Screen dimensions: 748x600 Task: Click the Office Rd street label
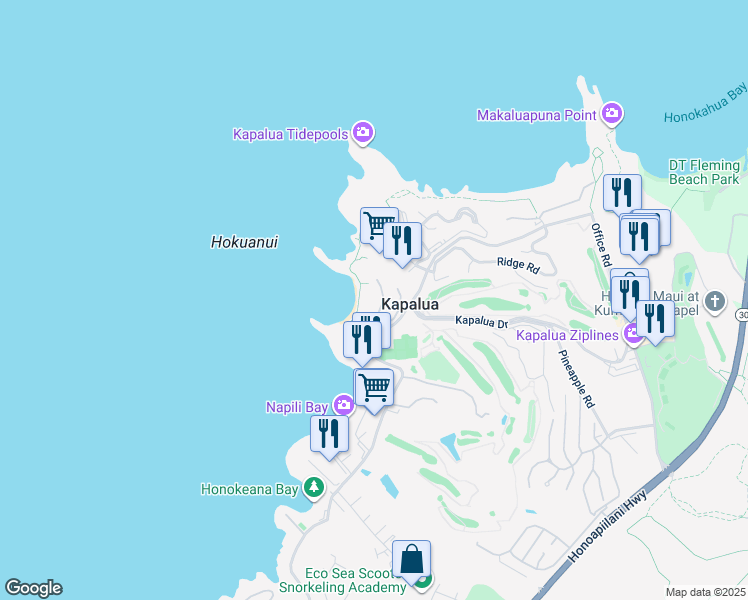[x=601, y=245]
